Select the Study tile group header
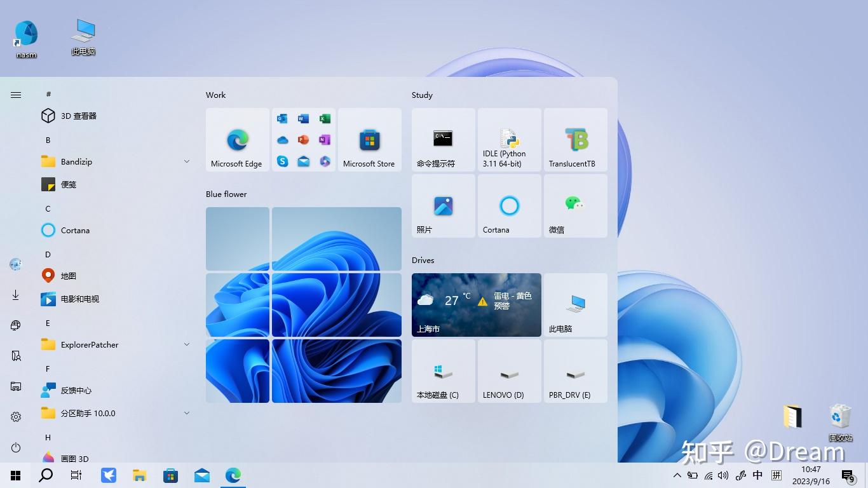 pos(422,95)
